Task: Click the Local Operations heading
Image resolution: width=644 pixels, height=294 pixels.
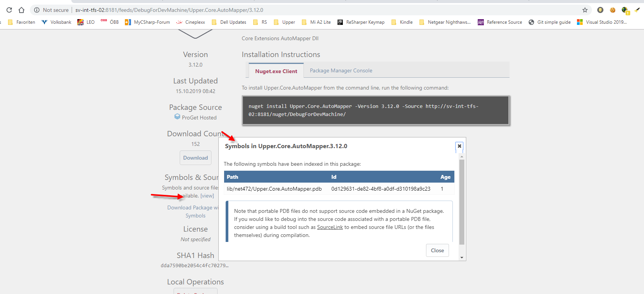Action: (195, 282)
